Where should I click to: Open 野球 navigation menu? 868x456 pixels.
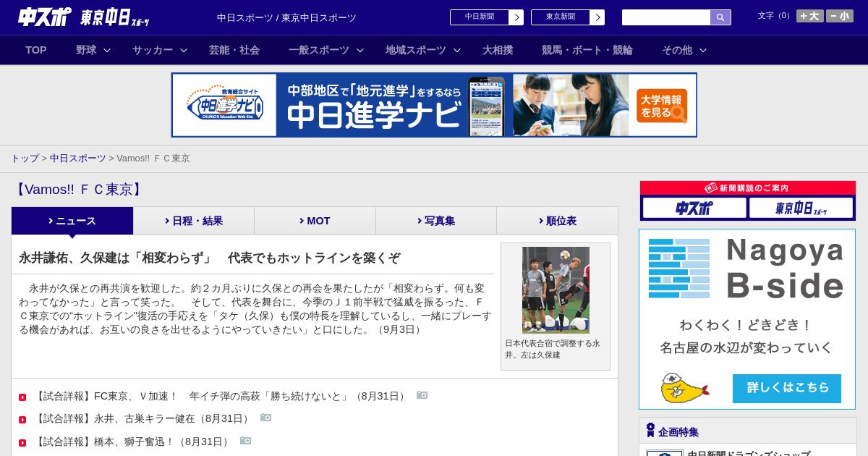[x=86, y=50]
